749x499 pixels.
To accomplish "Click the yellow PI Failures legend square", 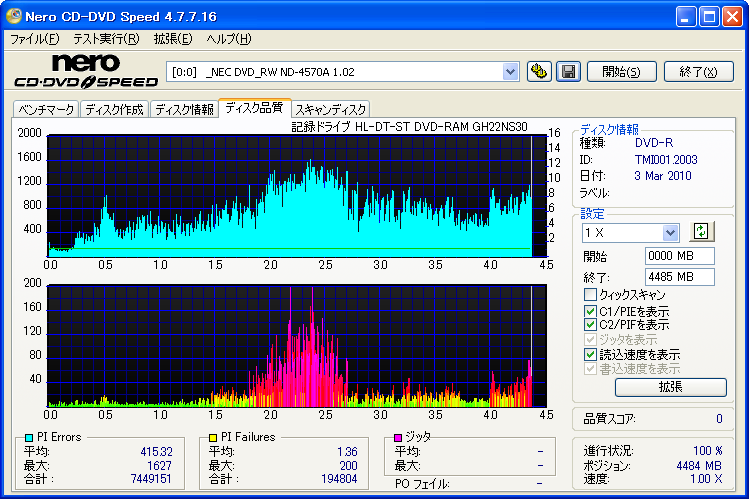I will pyautogui.click(x=213, y=437).
